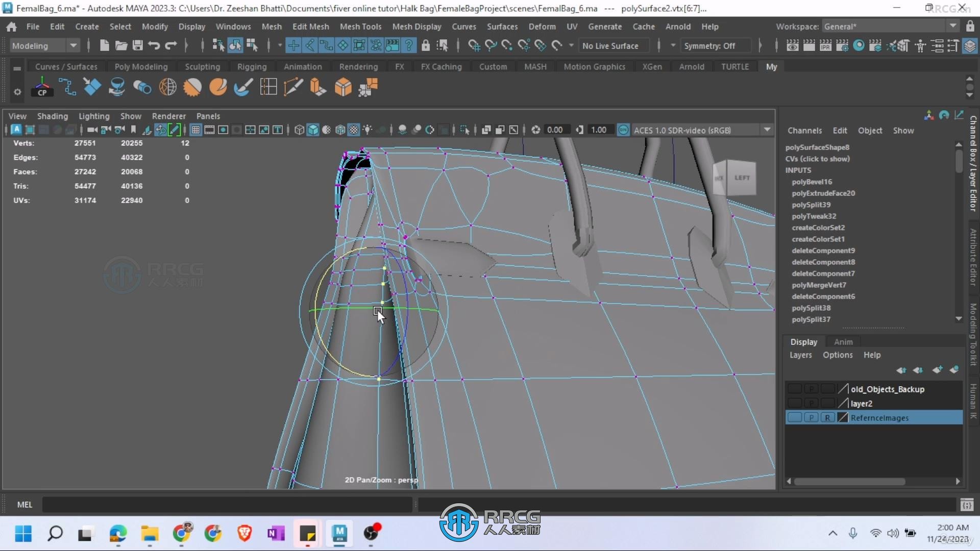980x551 pixels.
Task: Toggle Wireframe shading mode
Action: click(x=299, y=130)
